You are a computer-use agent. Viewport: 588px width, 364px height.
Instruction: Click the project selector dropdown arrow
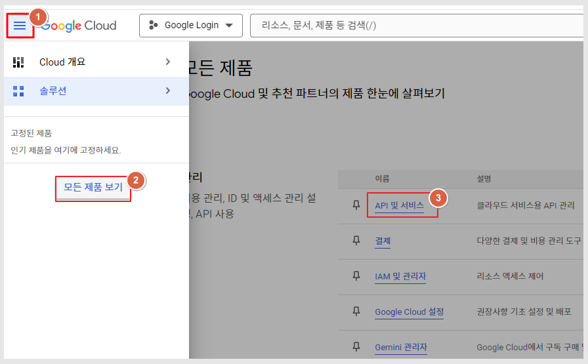tap(229, 26)
